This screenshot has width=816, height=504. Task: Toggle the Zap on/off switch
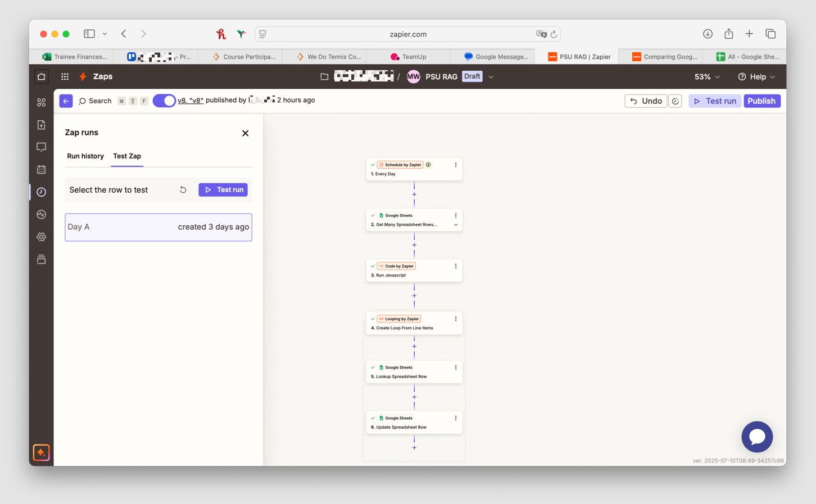pos(164,101)
